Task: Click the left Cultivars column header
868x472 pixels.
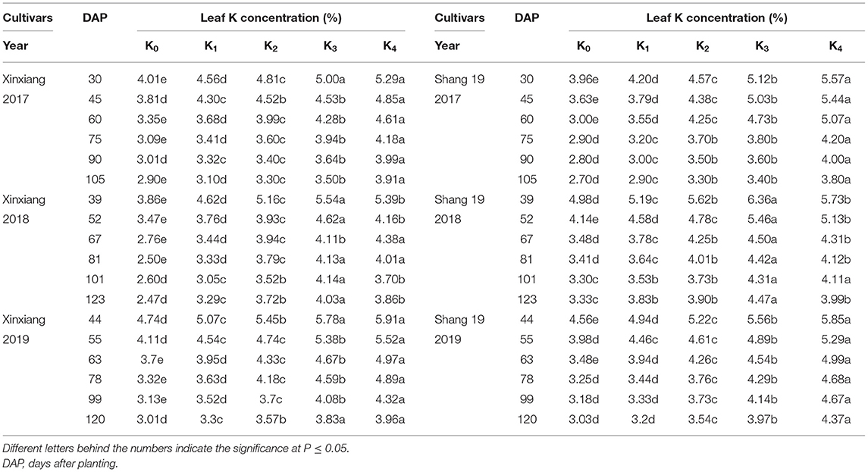Action: 28,17
